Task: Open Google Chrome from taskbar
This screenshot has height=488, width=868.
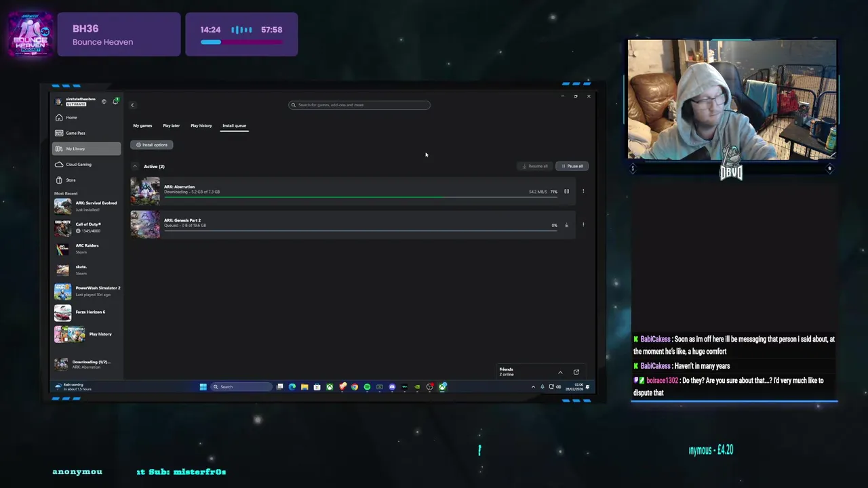Action: pos(355,387)
